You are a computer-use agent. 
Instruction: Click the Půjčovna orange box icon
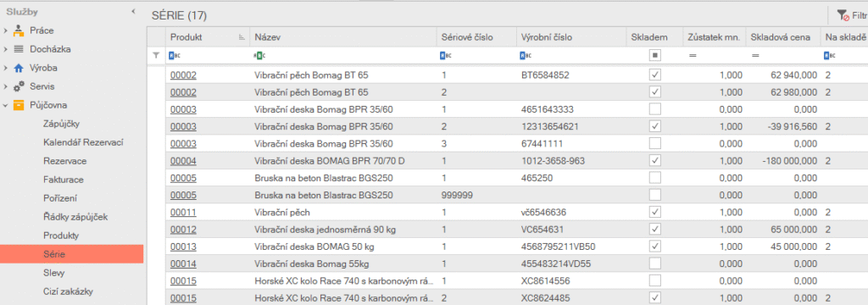pos(19,105)
